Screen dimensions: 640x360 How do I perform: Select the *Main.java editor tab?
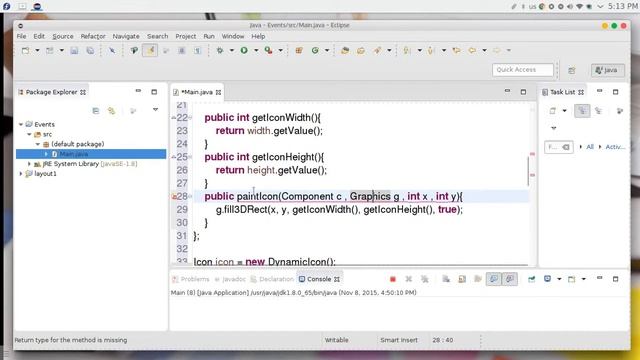197,92
